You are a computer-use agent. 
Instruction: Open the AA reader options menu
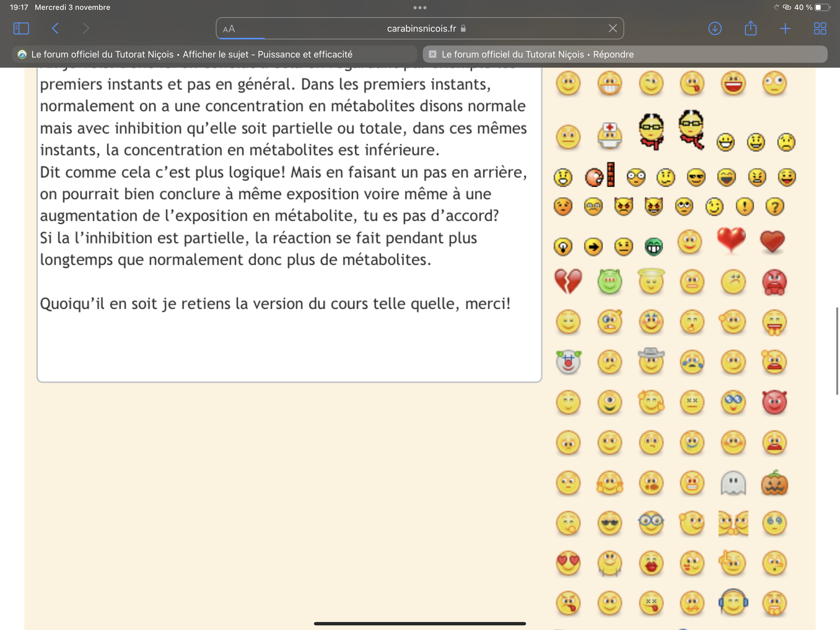(x=229, y=29)
